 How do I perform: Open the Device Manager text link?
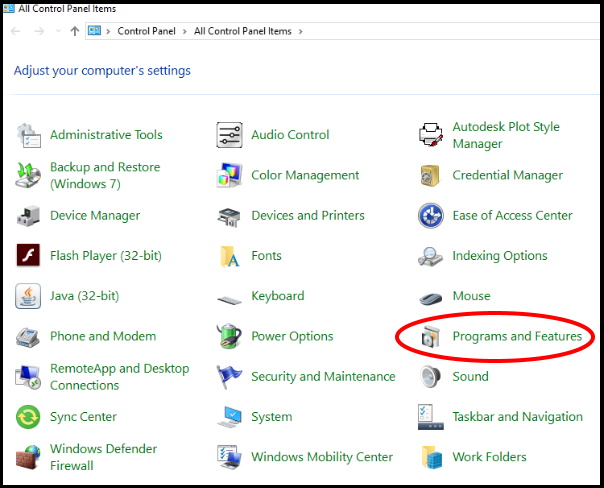coord(95,216)
